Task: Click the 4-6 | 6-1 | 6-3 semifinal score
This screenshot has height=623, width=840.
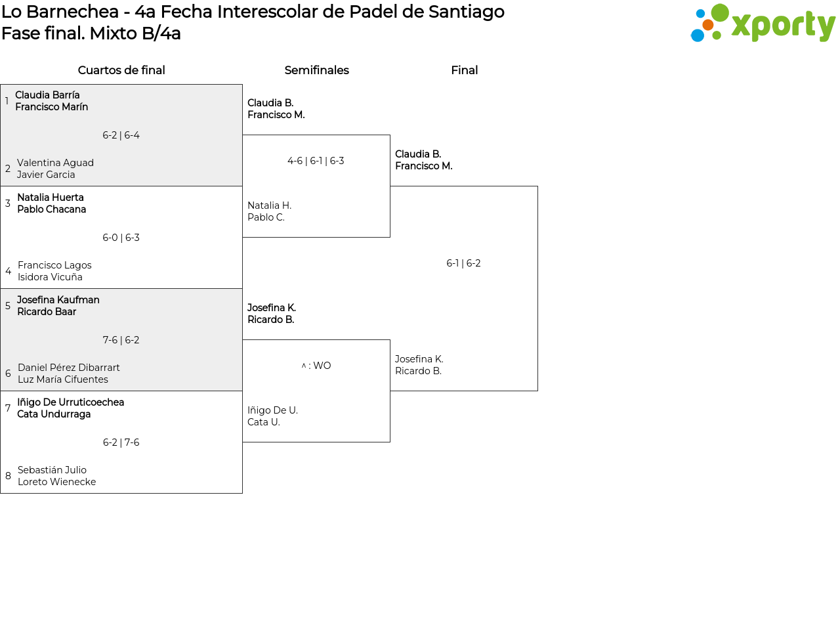Action: 316,161
